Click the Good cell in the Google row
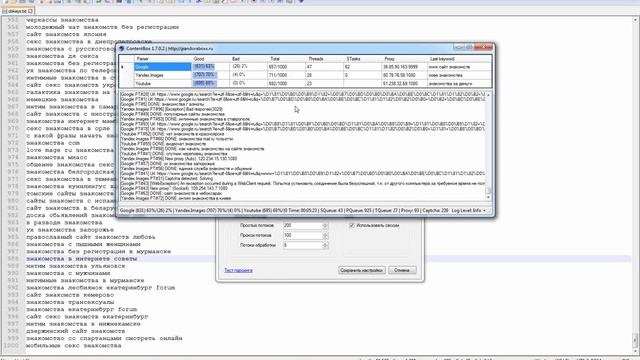The image size is (640, 360). 211,67
